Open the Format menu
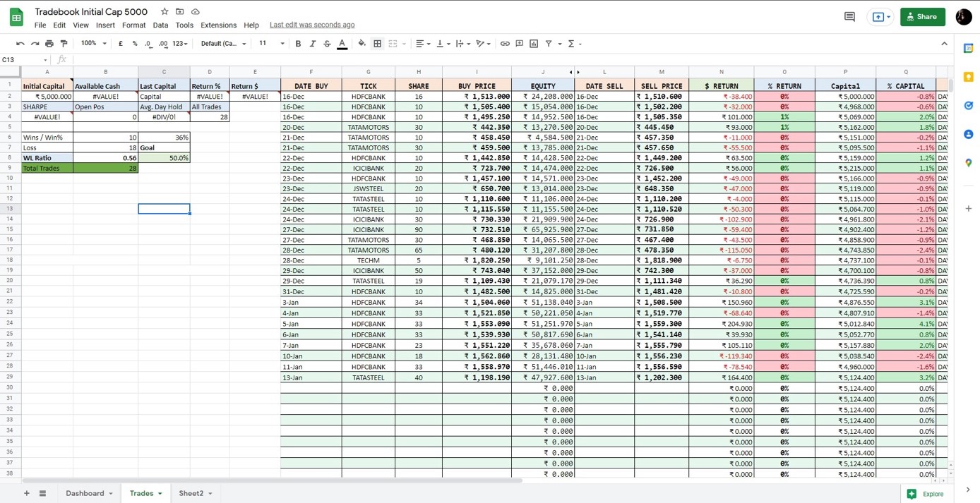Image resolution: width=980 pixels, height=503 pixels. click(x=133, y=25)
